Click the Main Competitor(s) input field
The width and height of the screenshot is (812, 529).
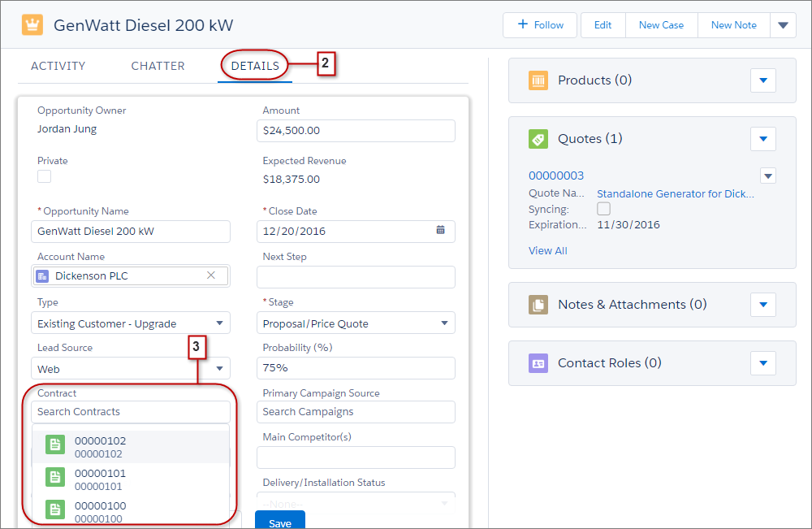pyautogui.click(x=356, y=457)
